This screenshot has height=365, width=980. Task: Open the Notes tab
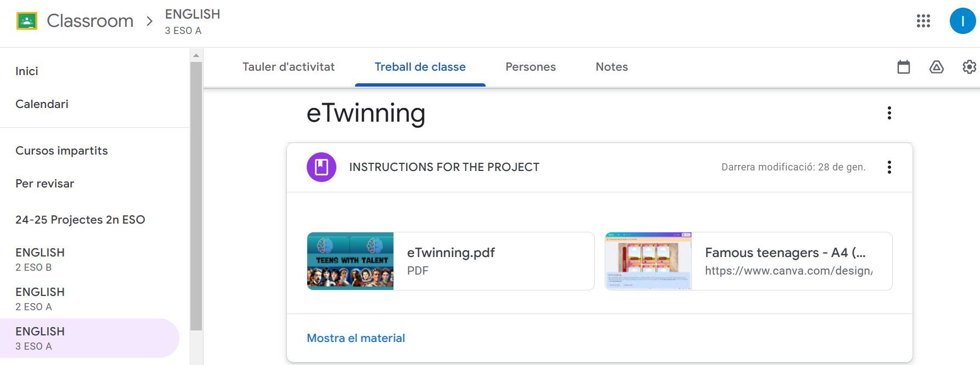(612, 67)
